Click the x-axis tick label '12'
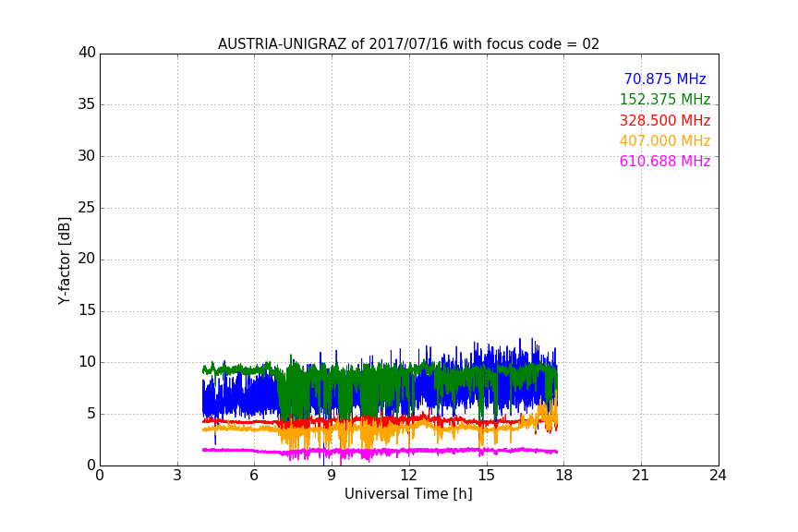 408,476
